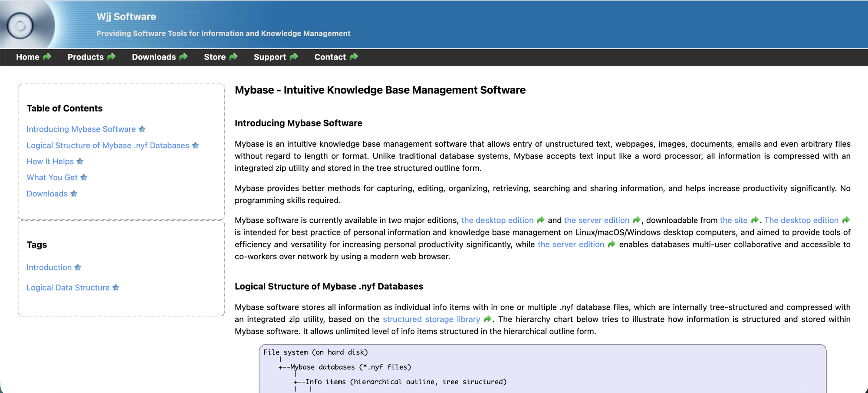Open the Store menu item
This screenshot has width=868, height=393.
[215, 57]
